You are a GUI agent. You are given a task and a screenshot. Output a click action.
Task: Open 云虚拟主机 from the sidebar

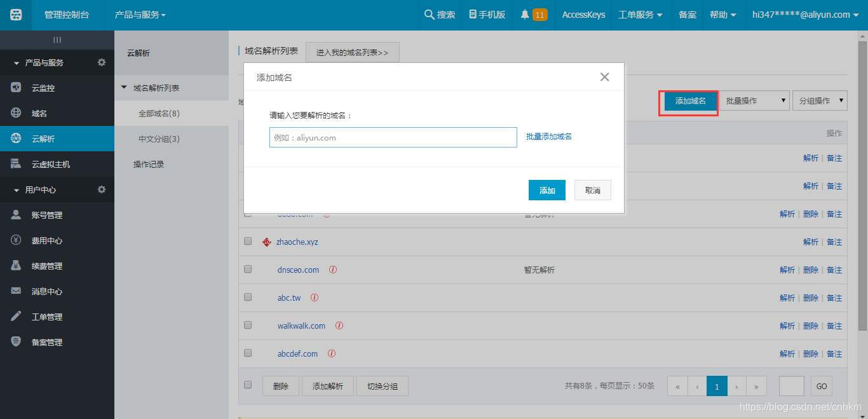point(16,164)
